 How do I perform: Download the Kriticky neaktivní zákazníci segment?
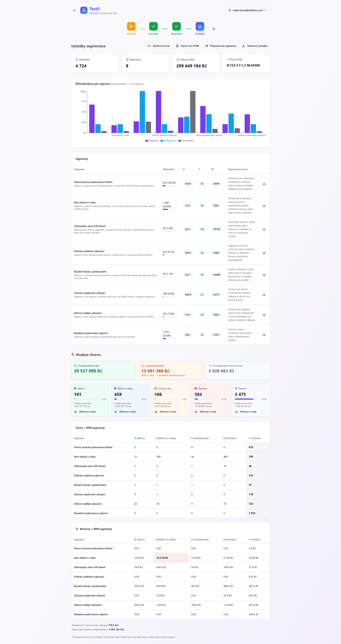coord(264,253)
